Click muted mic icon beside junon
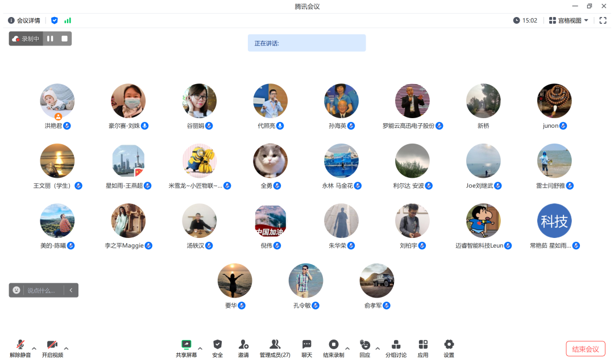This screenshot has width=614, height=364. pos(563,125)
